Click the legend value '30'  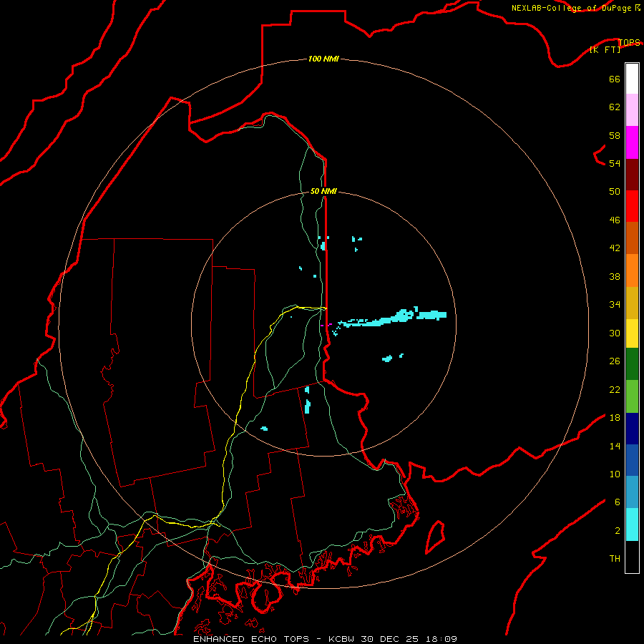tap(615, 333)
